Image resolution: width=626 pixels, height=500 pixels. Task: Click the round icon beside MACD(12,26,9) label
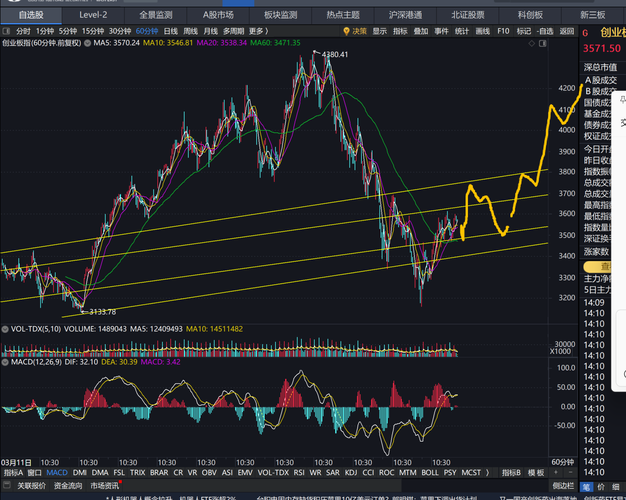tap(5, 362)
